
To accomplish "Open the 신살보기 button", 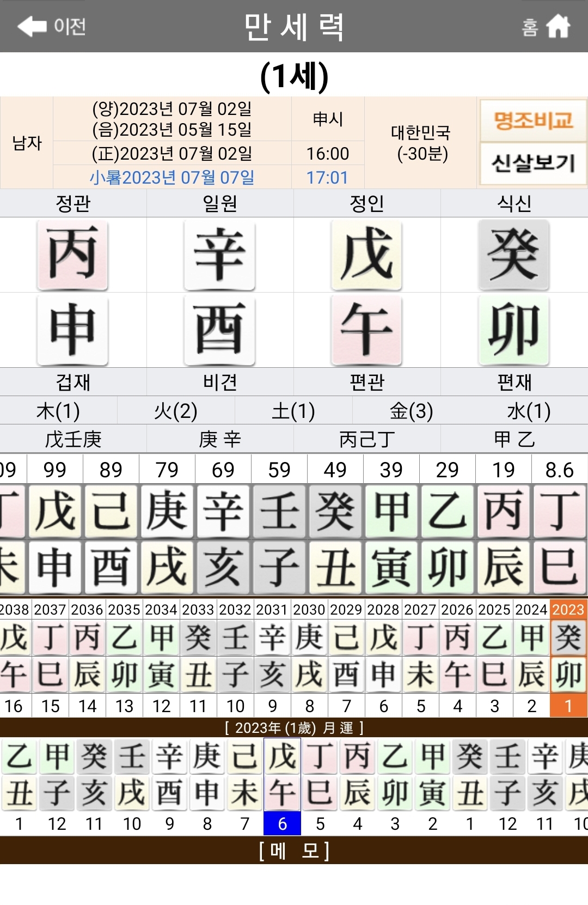I will pos(533,163).
